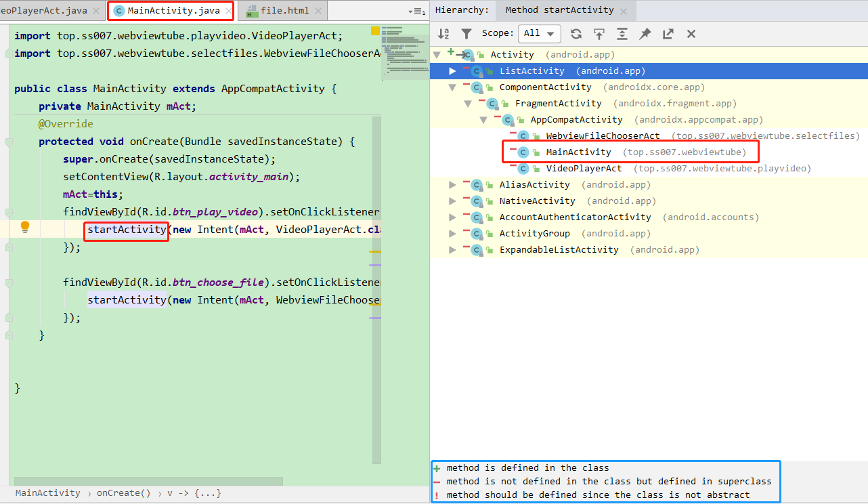Viewport: 868px width, 504px height.
Task: Click btn_choose_file identifier in code
Action: (218, 282)
